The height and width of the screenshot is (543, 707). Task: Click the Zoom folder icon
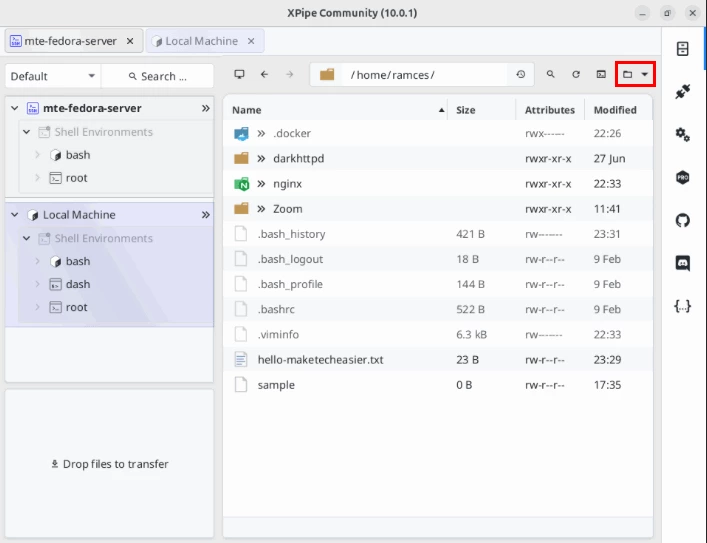[x=241, y=209]
